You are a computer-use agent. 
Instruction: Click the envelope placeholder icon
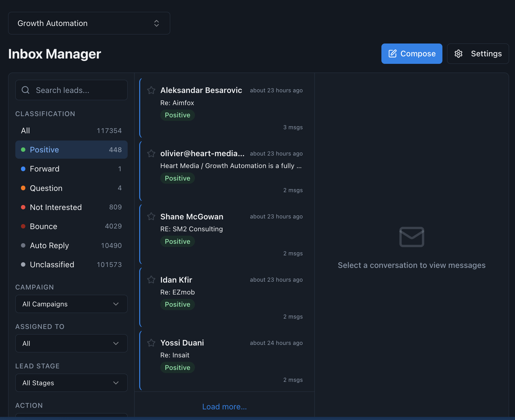(411, 237)
